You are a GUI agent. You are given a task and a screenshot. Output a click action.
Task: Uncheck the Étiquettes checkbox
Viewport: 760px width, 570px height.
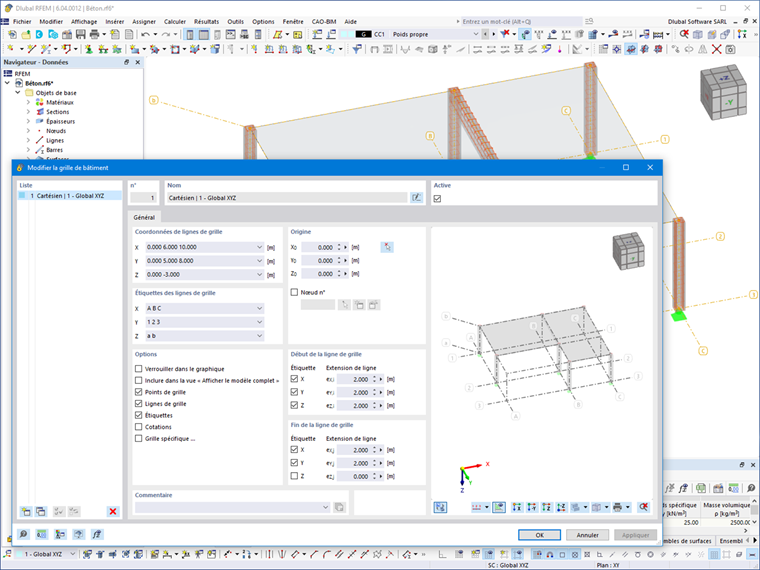click(139, 415)
